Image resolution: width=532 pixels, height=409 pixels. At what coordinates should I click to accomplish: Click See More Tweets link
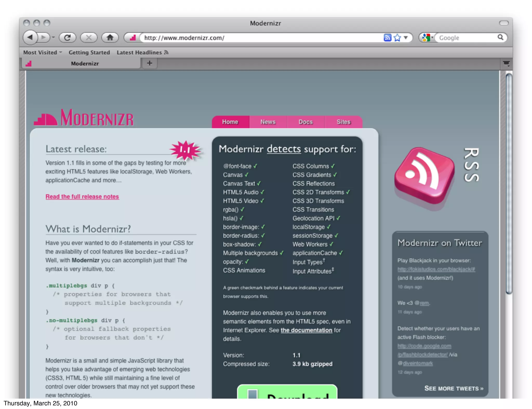(x=454, y=388)
